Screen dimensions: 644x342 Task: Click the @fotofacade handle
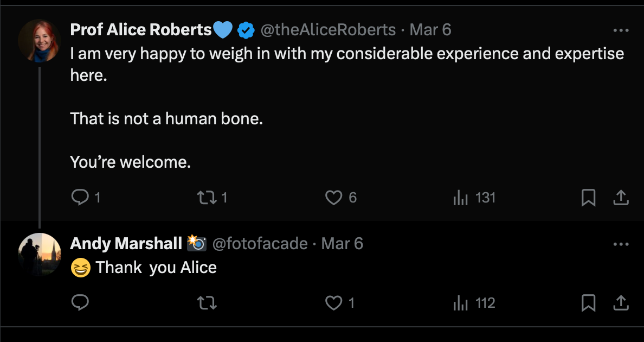click(260, 244)
